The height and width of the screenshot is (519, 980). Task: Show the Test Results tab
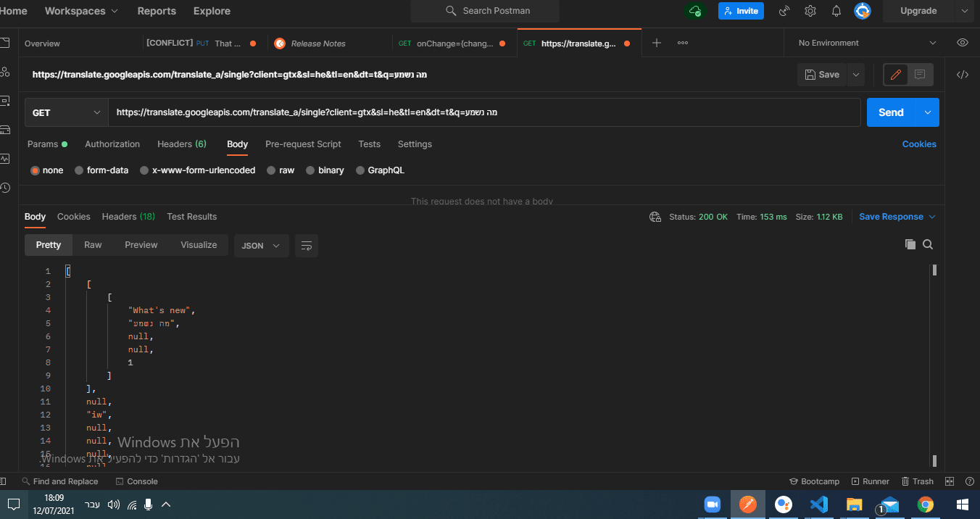[192, 217]
